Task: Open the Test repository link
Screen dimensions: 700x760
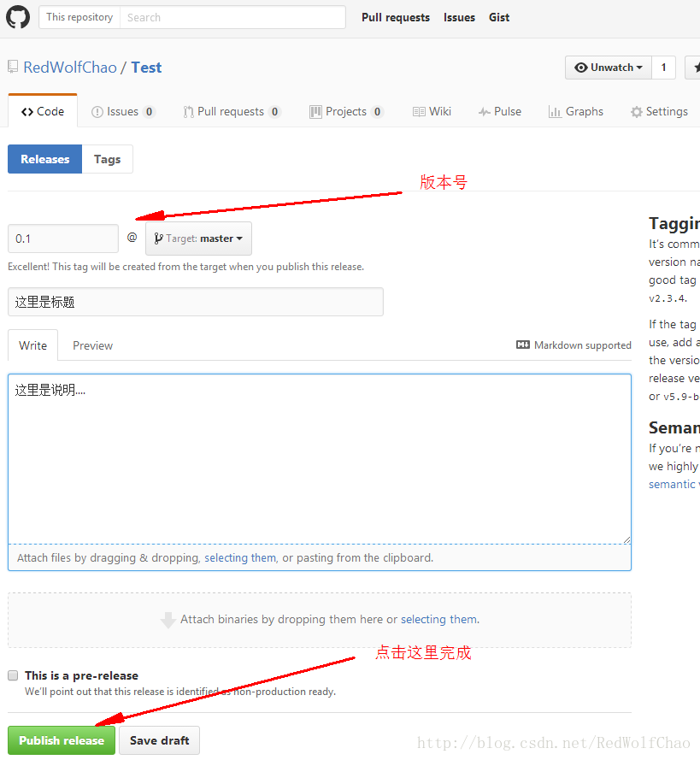Action: [x=146, y=68]
